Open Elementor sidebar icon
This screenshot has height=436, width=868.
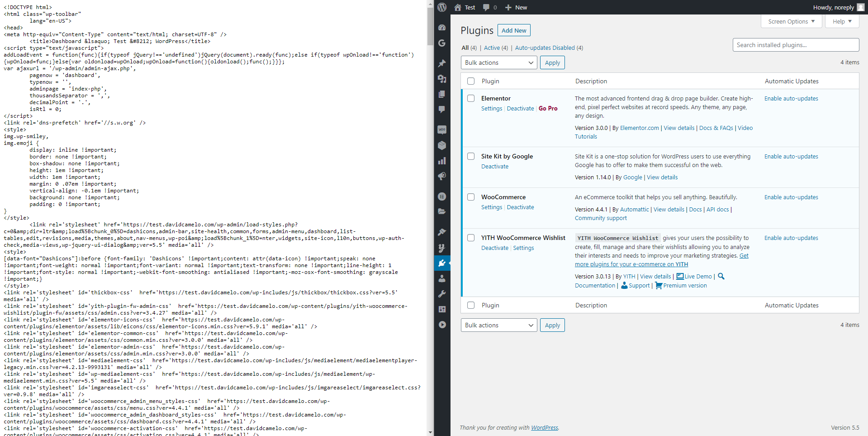tap(442, 196)
